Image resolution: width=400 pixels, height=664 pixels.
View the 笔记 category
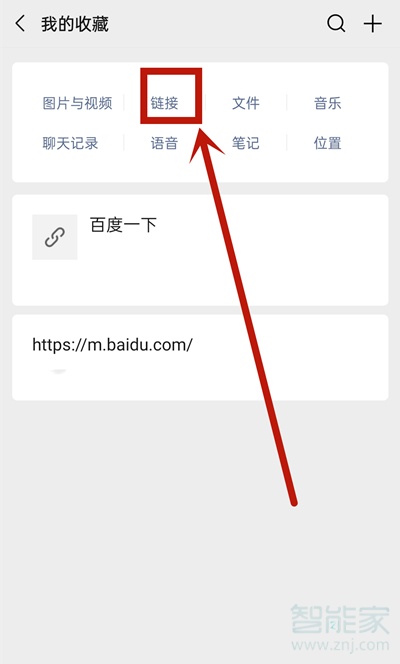pos(246,143)
